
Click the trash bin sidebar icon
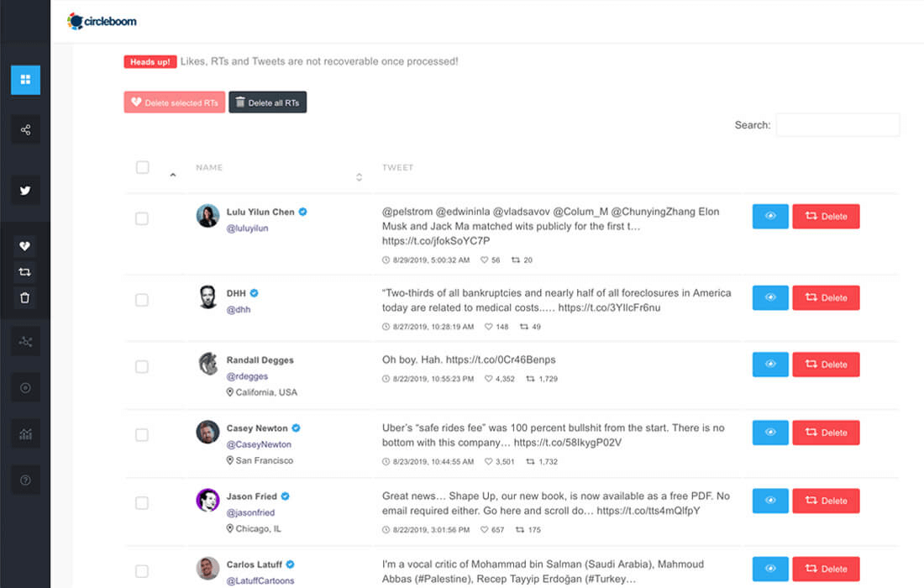(24, 298)
